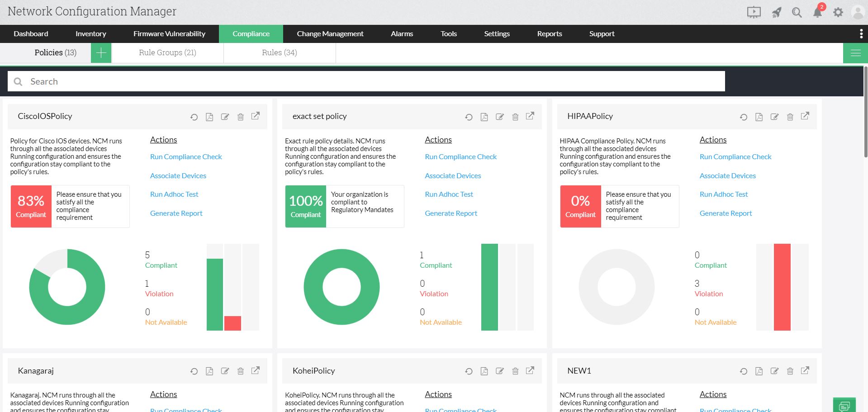Open HIPAAPolicy in pop-out view
The image size is (868, 412).
pos(805,116)
